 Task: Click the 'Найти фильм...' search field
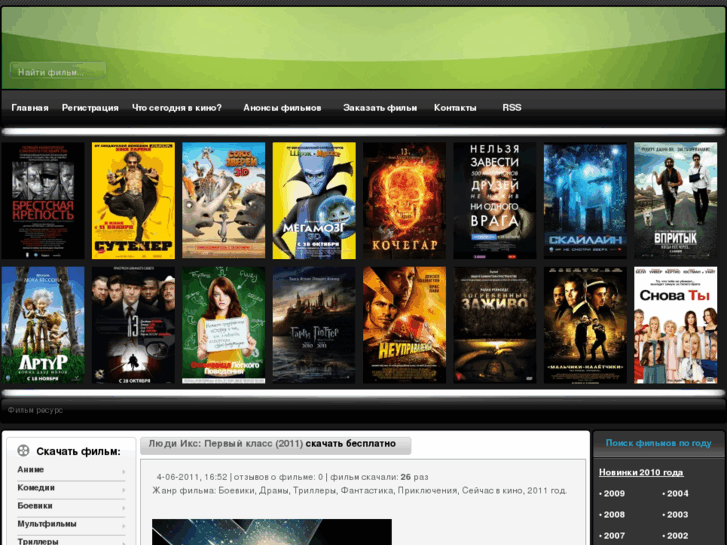(58, 71)
